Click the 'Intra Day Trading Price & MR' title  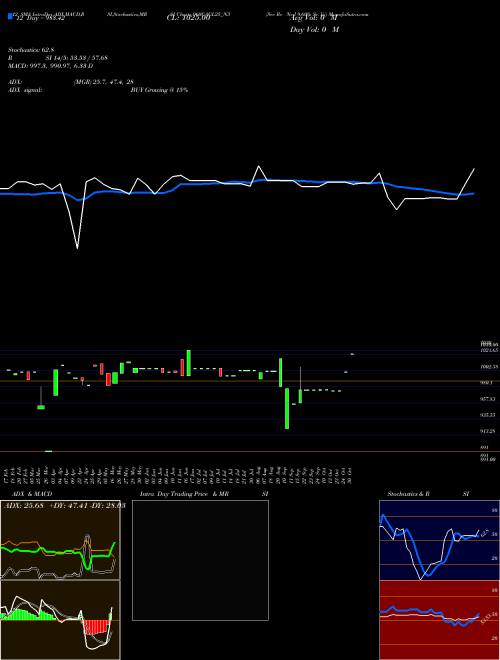click(184, 494)
